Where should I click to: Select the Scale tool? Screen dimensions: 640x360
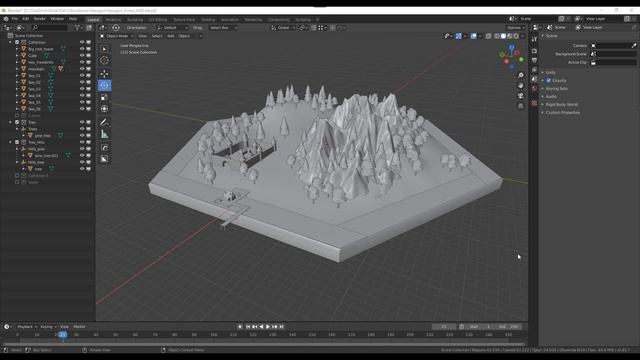[x=104, y=97]
